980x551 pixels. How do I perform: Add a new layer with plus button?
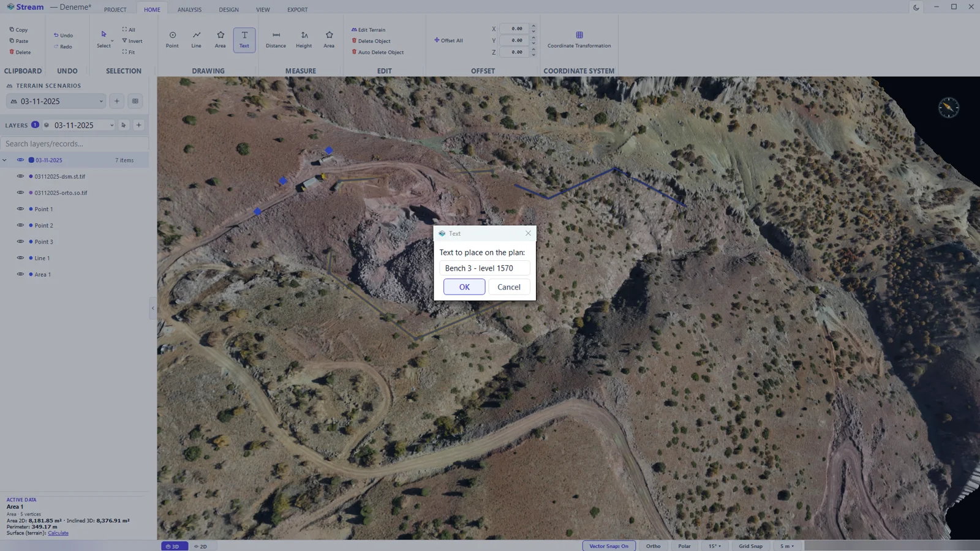pyautogui.click(x=139, y=125)
